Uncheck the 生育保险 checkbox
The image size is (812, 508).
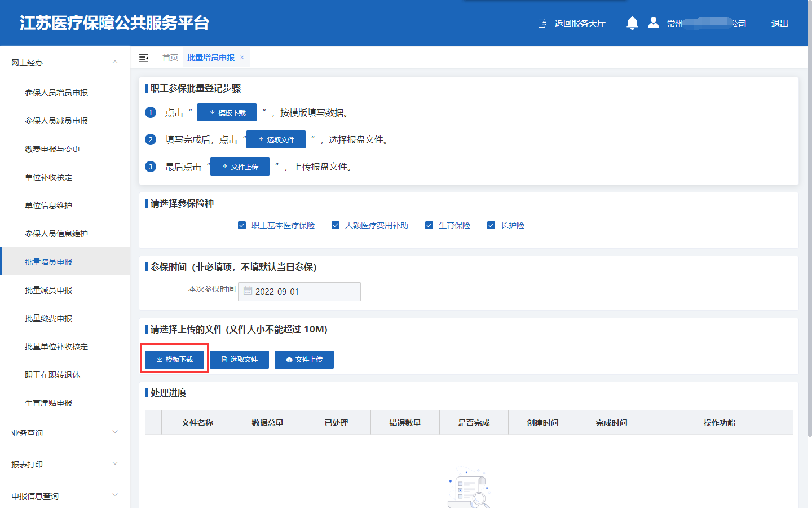pyautogui.click(x=429, y=225)
